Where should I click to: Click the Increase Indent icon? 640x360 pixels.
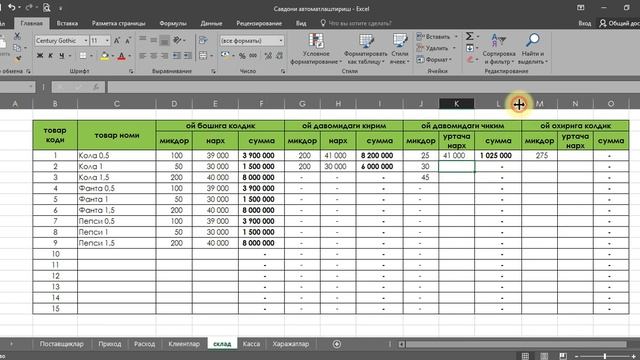point(187,56)
